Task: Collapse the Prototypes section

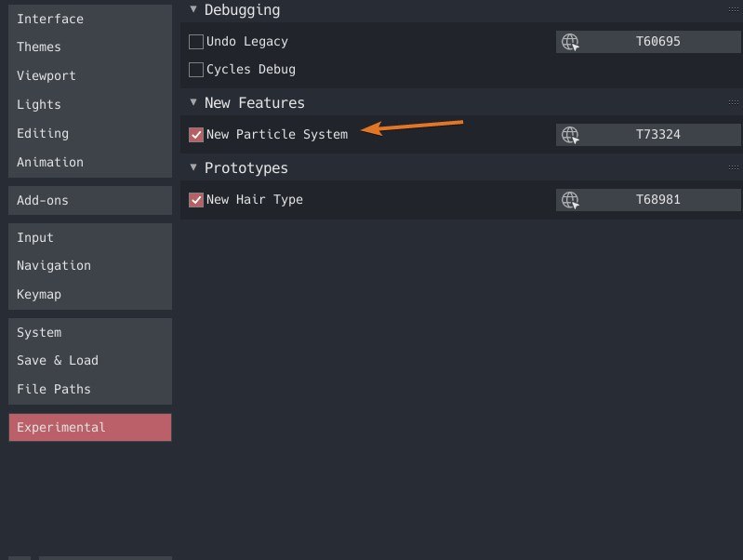Action: 193,167
